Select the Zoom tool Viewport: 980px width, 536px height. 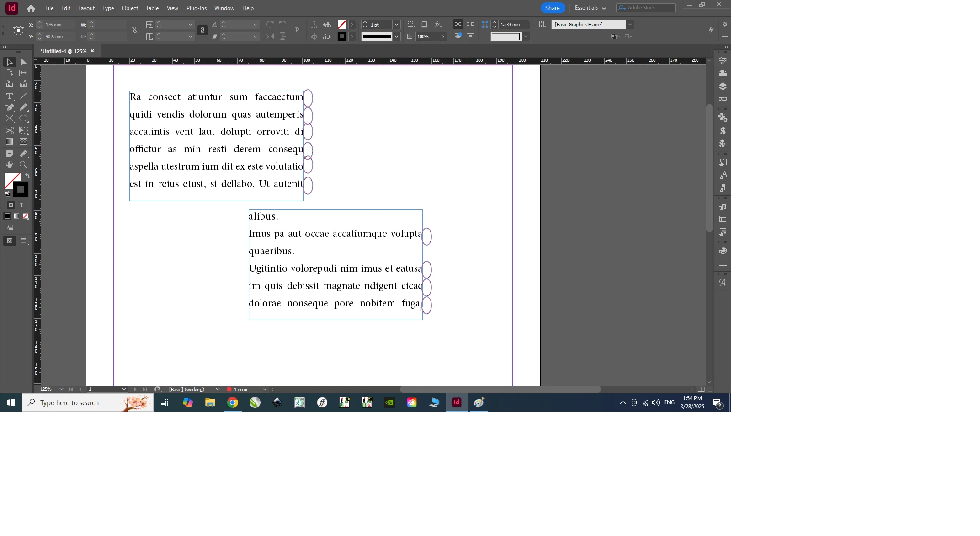(23, 165)
